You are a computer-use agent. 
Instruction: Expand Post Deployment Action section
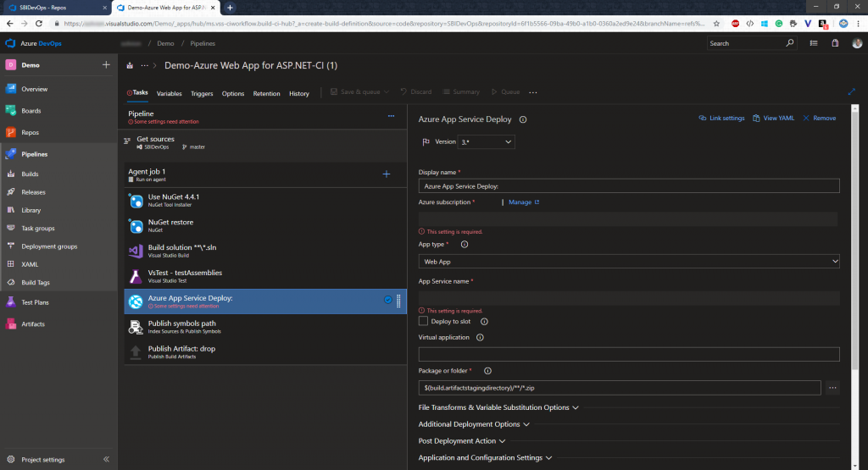462,441
